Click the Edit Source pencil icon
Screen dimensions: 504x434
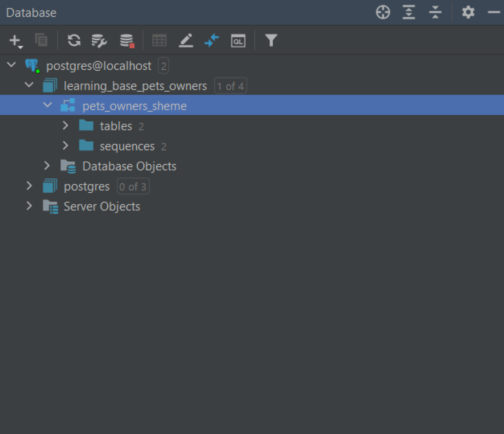coord(186,40)
